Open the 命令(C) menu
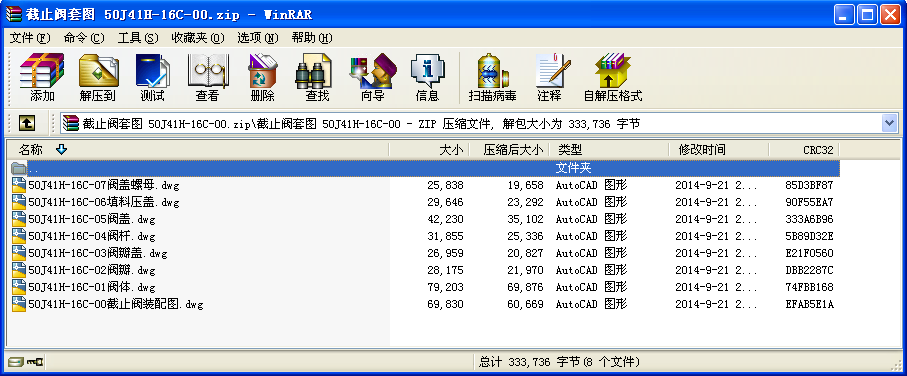 coord(84,38)
